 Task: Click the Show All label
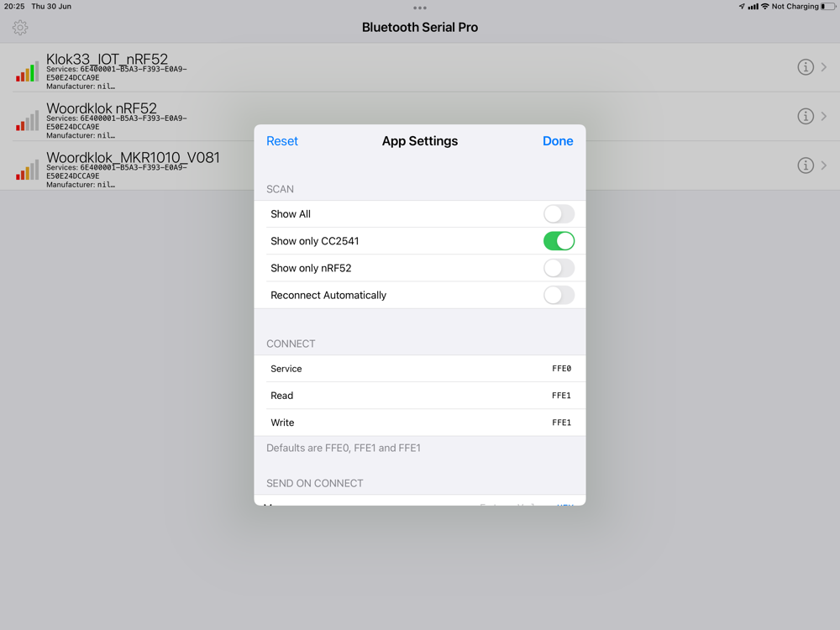click(291, 213)
